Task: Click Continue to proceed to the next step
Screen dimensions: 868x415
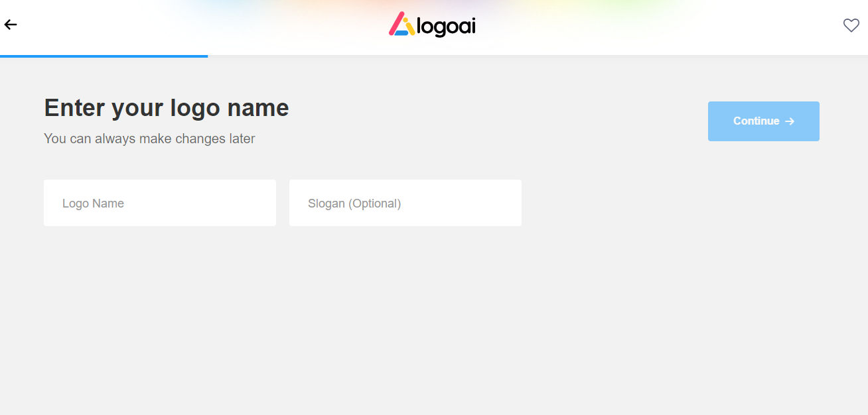Action: (763, 121)
